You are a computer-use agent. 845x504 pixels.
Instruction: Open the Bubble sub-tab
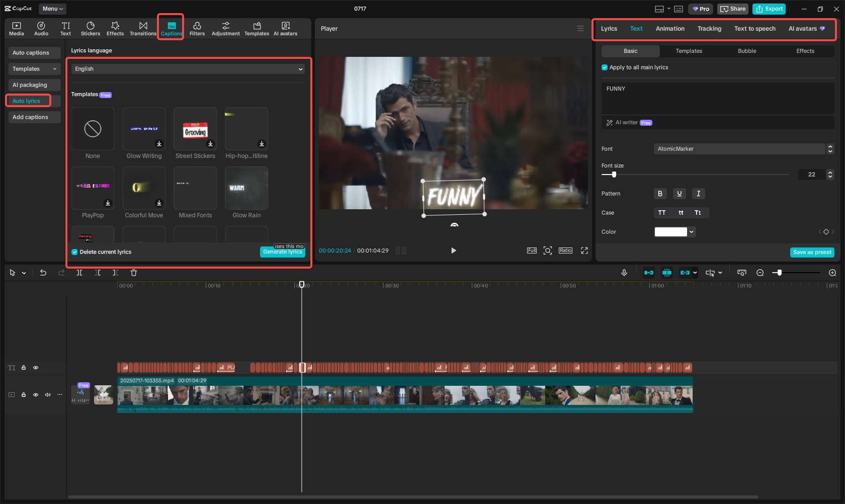(747, 51)
